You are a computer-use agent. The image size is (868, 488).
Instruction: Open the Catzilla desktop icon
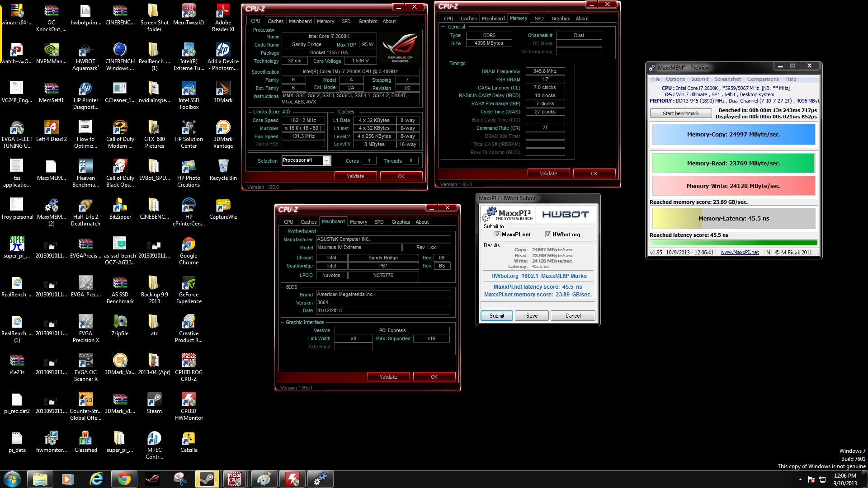(189, 442)
